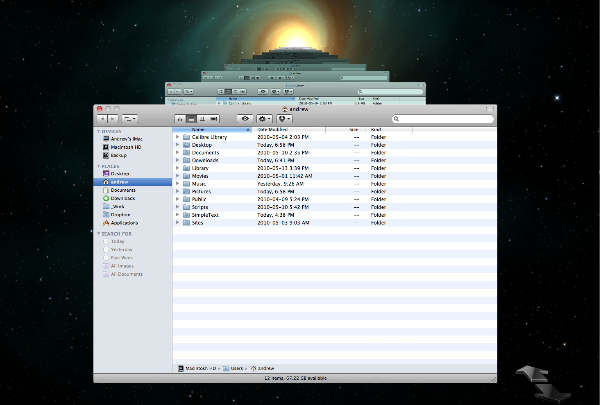Expand the Library folder disclosure triangle
The height and width of the screenshot is (405, 600).
tap(178, 168)
